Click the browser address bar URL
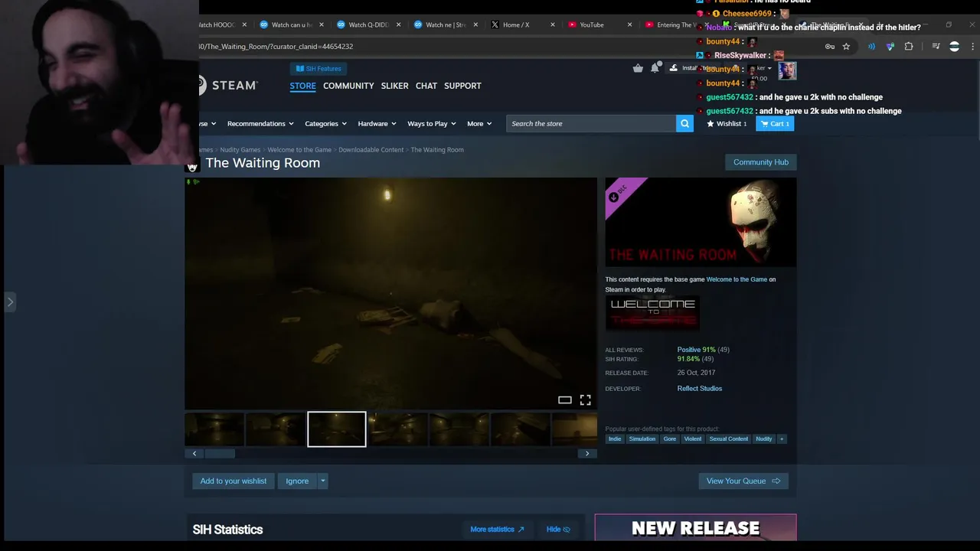The image size is (980, 551). (x=276, y=47)
